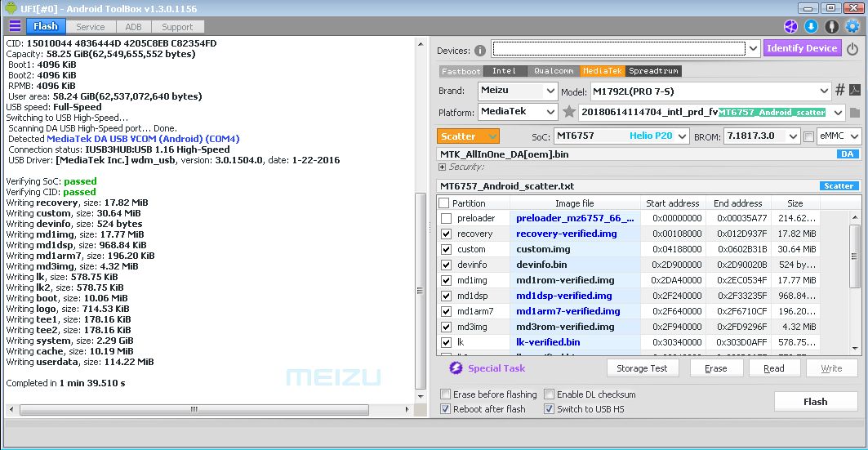Click the purple globe network icon
Screen dimensions: 868x450
790,26
